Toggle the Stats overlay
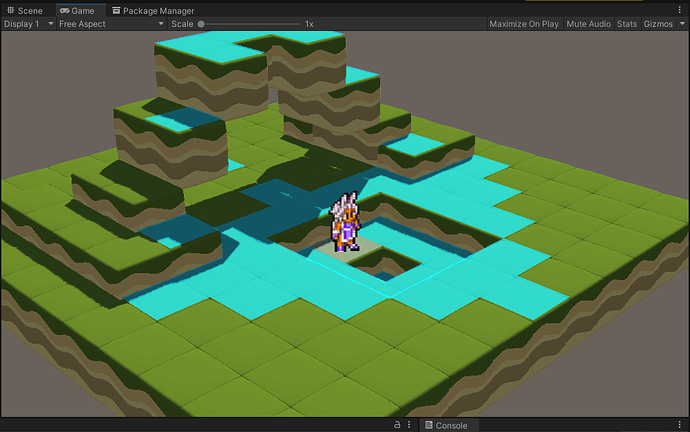 tap(627, 24)
